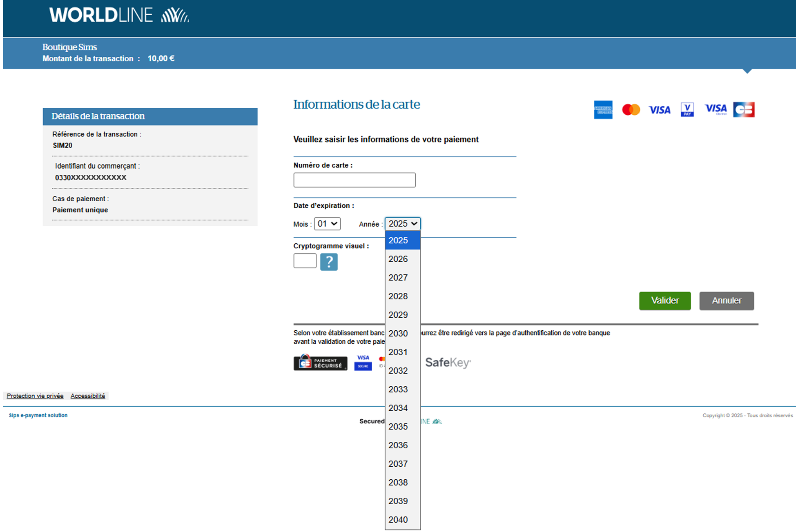Select 2027 from the year list

point(398,278)
